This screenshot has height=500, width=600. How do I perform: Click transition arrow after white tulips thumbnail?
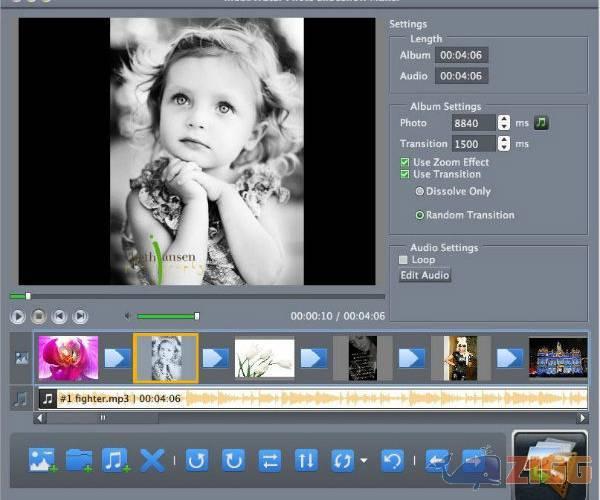coord(313,358)
